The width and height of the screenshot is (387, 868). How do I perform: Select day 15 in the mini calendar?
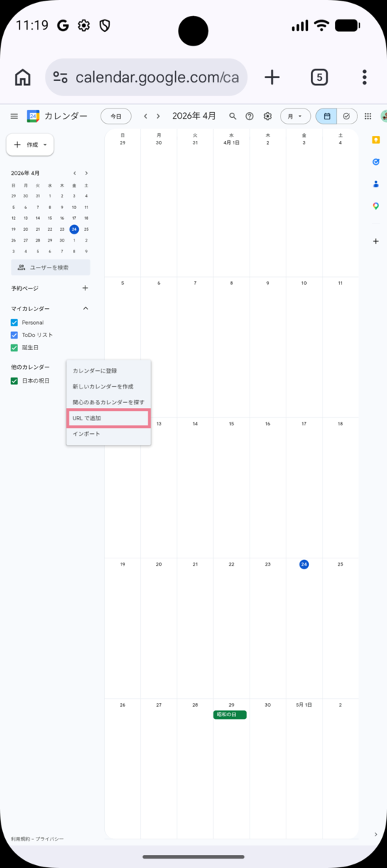tap(49, 218)
